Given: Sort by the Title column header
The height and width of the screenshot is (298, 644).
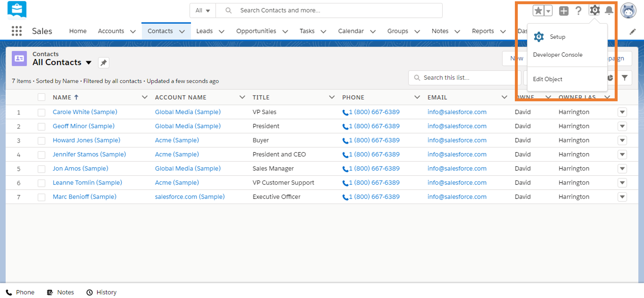Looking at the screenshot, I should pyautogui.click(x=261, y=97).
